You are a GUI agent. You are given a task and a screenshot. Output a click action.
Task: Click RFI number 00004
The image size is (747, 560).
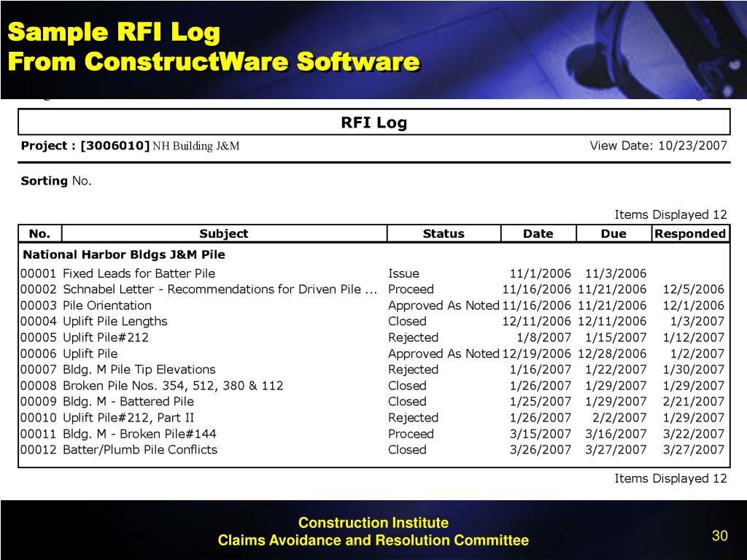click(x=38, y=322)
